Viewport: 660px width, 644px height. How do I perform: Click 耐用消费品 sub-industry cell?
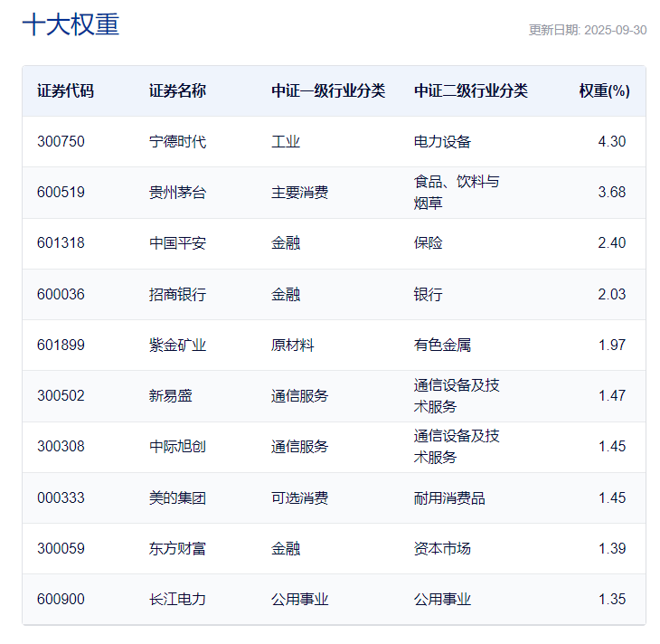(449, 498)
